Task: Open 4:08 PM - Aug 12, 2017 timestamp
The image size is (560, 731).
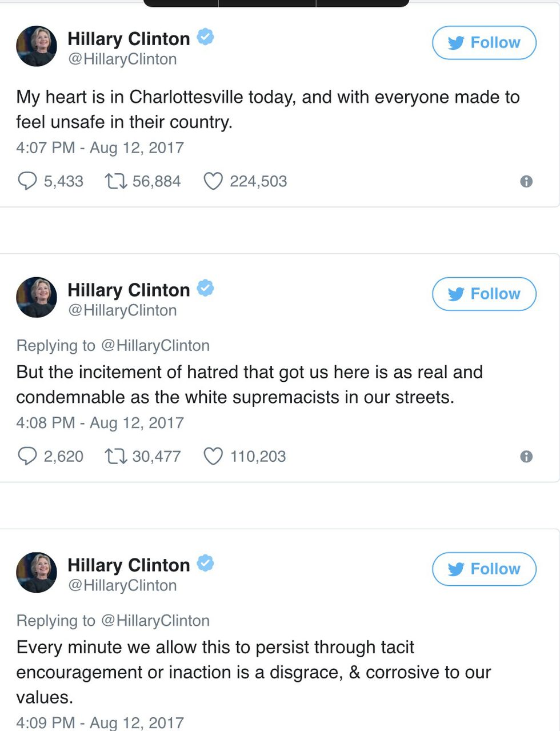Action: tap(100, 422)
